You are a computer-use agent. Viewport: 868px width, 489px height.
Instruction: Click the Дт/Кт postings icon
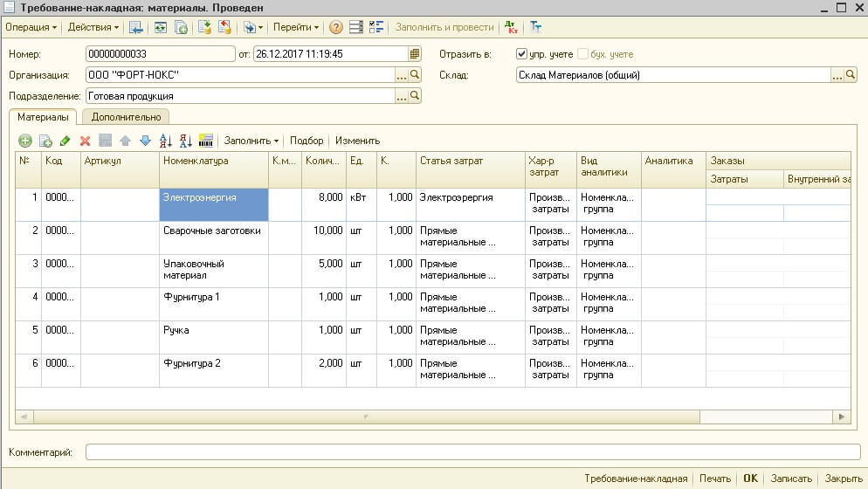tap(511, 27)
